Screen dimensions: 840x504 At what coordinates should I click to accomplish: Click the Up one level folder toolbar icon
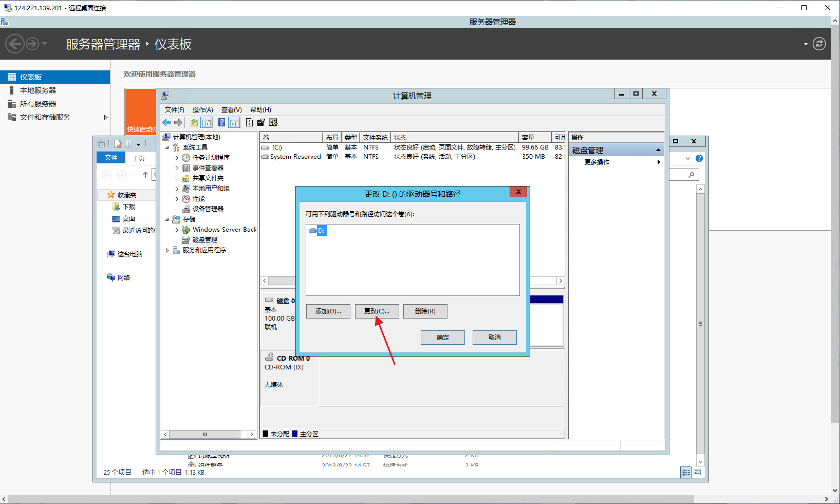pyautogui.click(x=194, y=122)
